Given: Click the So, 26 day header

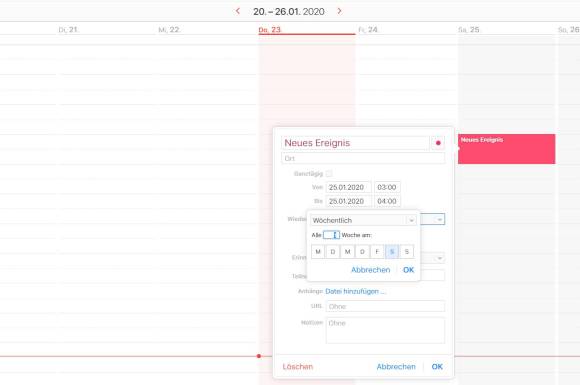Looking at the screenshot, I should click(569, 30).
